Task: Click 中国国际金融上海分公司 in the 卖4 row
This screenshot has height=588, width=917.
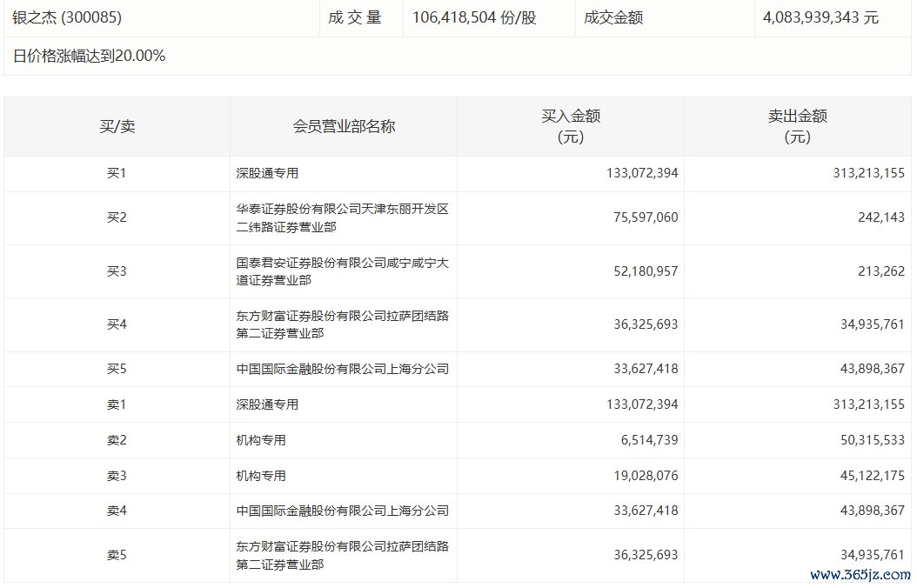Action: (342, 511)
